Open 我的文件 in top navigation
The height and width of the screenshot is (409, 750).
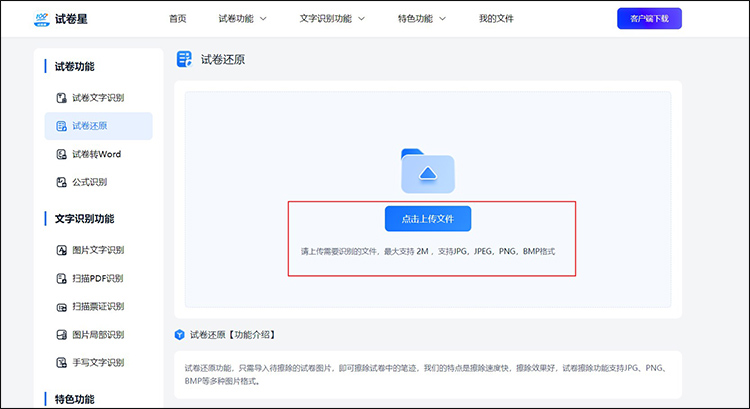(496, 19)
